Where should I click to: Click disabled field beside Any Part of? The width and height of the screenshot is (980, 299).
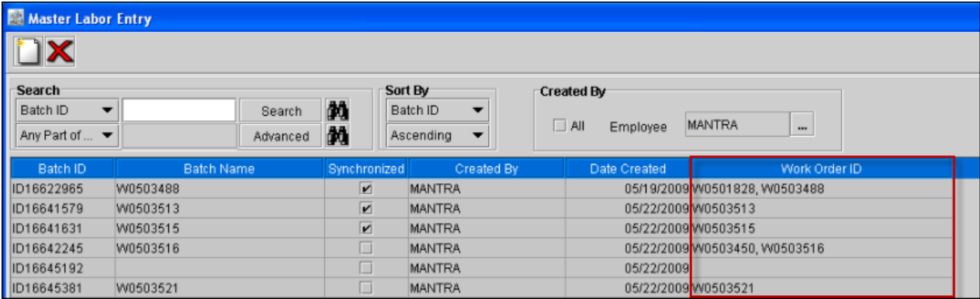[x=179, y=135]
